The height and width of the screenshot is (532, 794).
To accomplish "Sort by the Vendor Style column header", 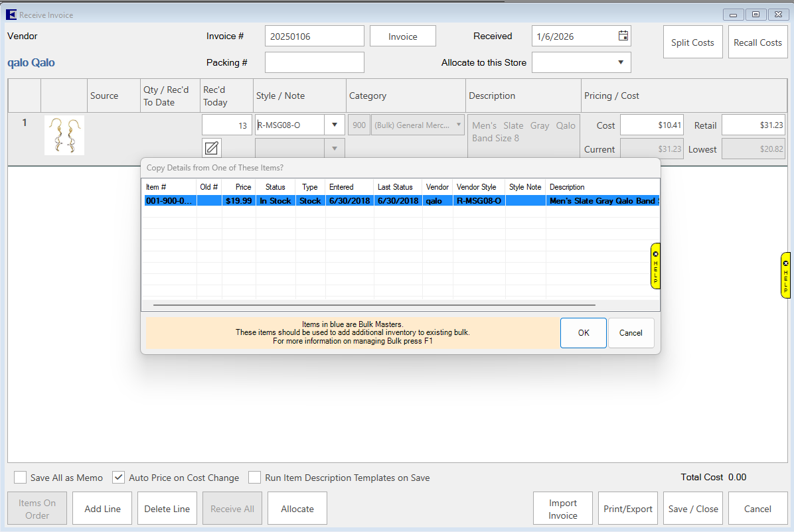I will pyautogui.click(x=476, y=187).
